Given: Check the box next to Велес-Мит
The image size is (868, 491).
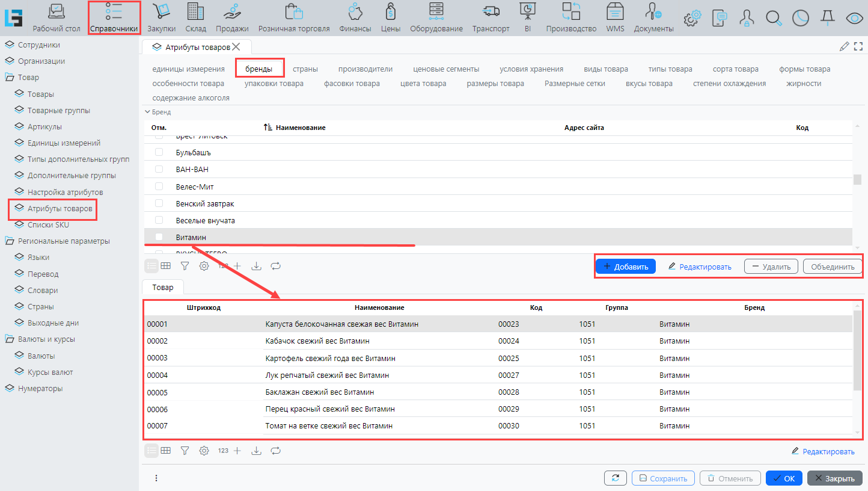Looking at the screenshot, I should pos(159,187).
